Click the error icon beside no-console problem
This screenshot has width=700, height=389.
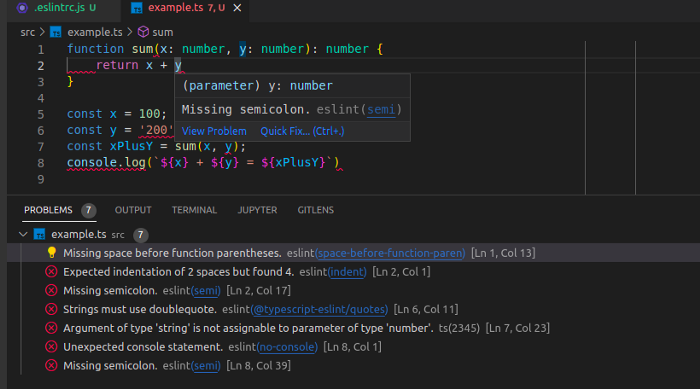[51, 347]
